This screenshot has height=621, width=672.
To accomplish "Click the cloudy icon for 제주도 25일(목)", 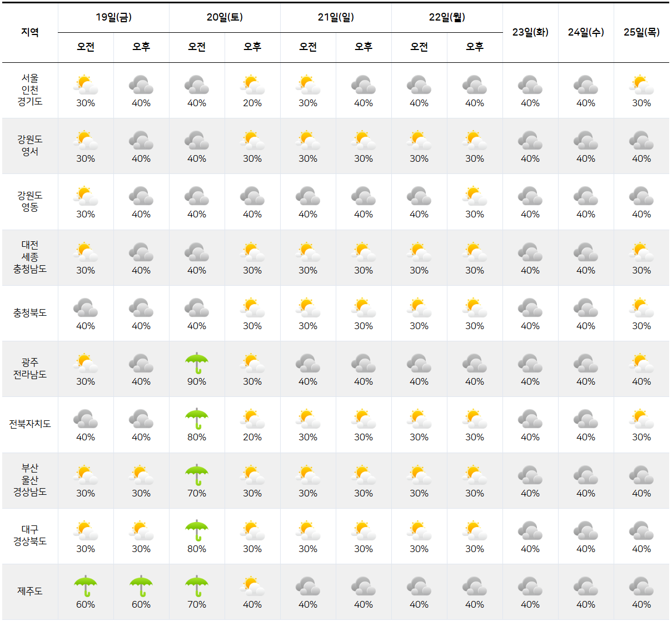I will coord(641,587).
